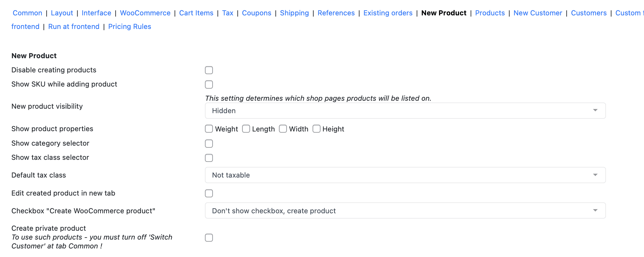Image resolution: width=644 pixels, height=257 pixels.
Task: Enable Show category selector
Action: (209, 143)
